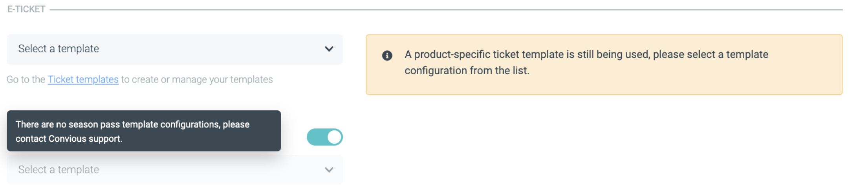Click "There are no season pass" tooltip text
The image size is (868, 194).
tap(68, 124)
